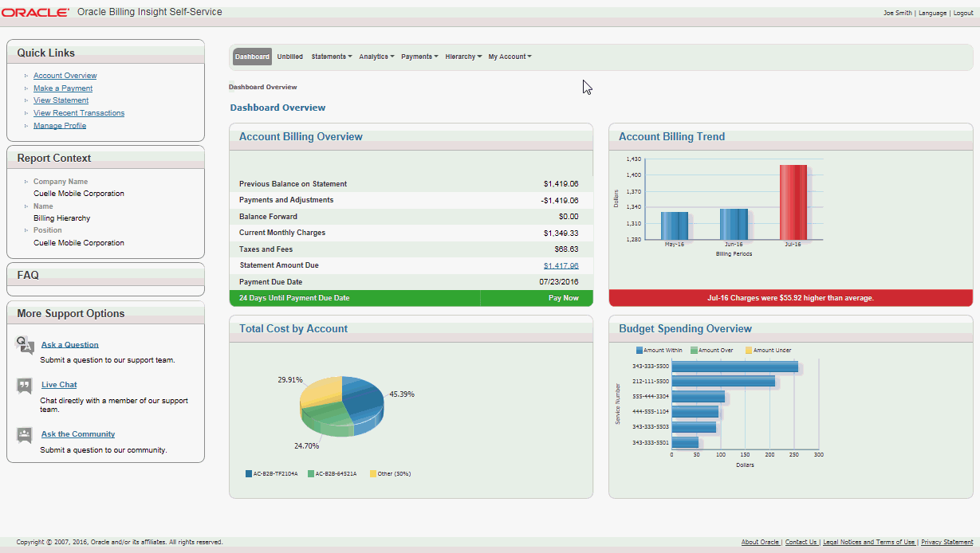Click the Live Chat speech bubble icon
Image resolution: width=980 pixels, height=553 pixels.
pos(25,386)
